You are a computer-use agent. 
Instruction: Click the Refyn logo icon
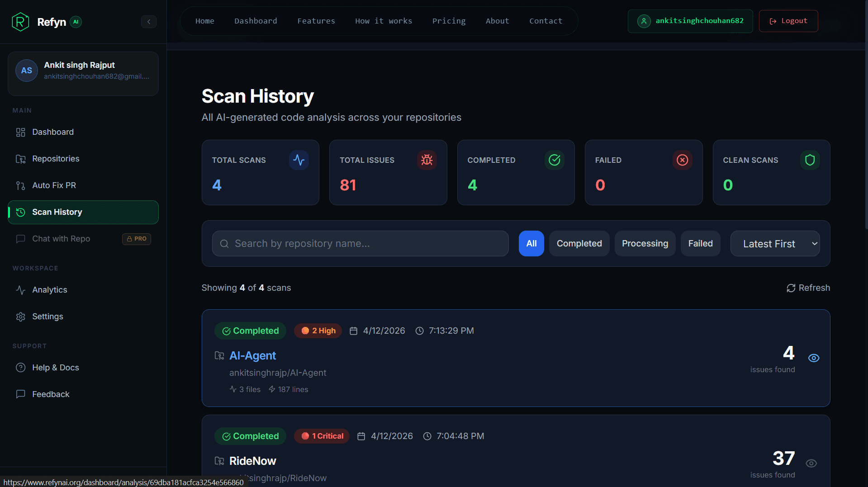pyautogui.click(x=20, y=22)
